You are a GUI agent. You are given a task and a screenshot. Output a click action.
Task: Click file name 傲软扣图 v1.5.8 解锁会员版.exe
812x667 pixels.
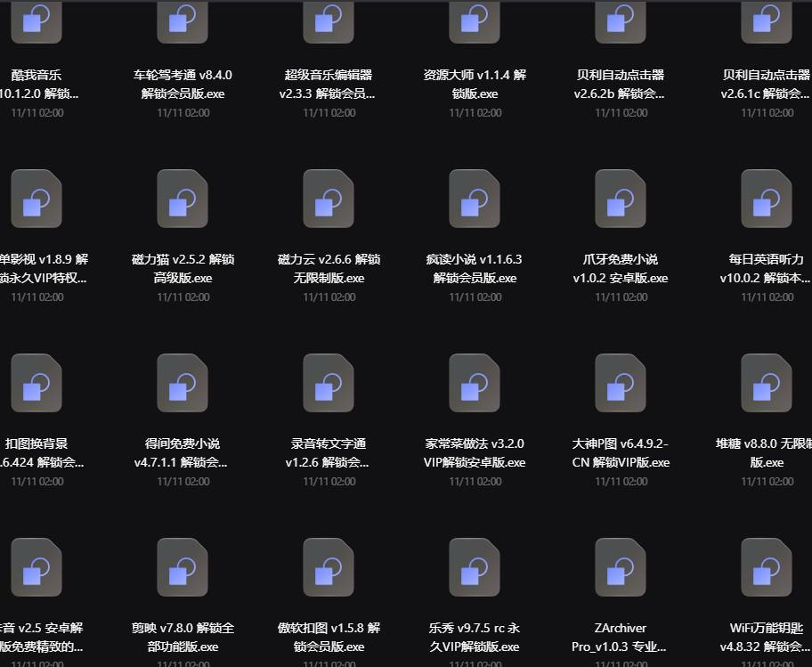329,638
